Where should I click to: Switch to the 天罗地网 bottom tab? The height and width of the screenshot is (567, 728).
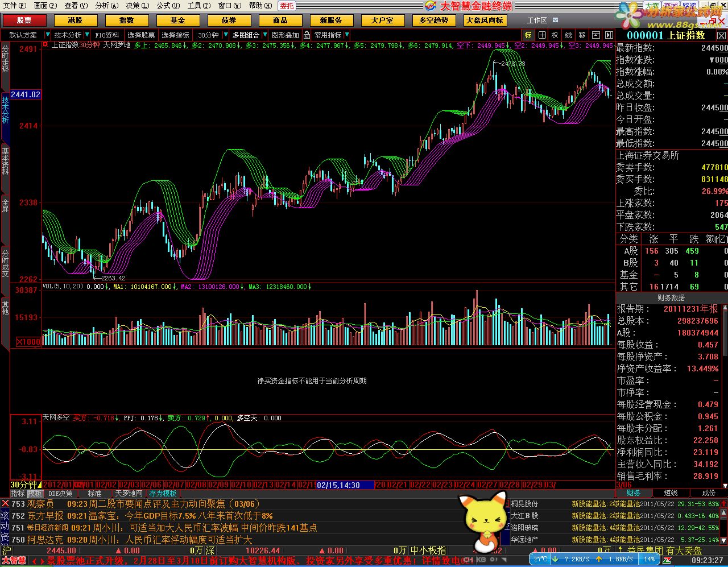tap(129, 494)
